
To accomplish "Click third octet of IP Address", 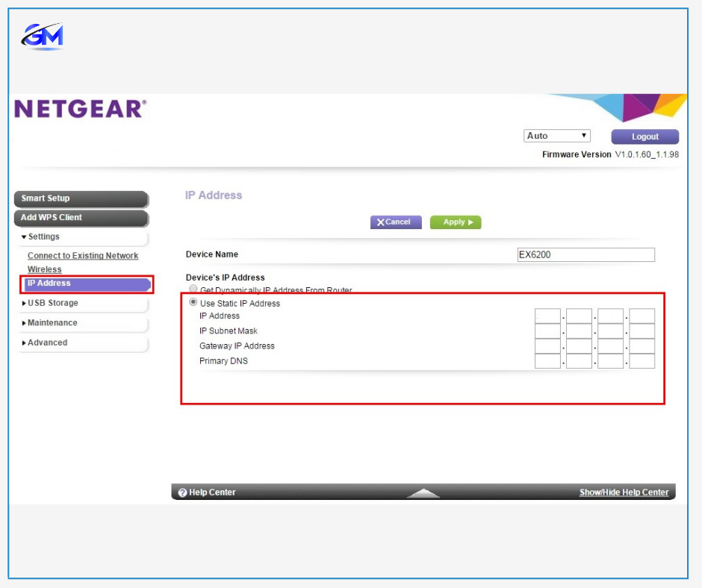I will [x=610, y=316].
